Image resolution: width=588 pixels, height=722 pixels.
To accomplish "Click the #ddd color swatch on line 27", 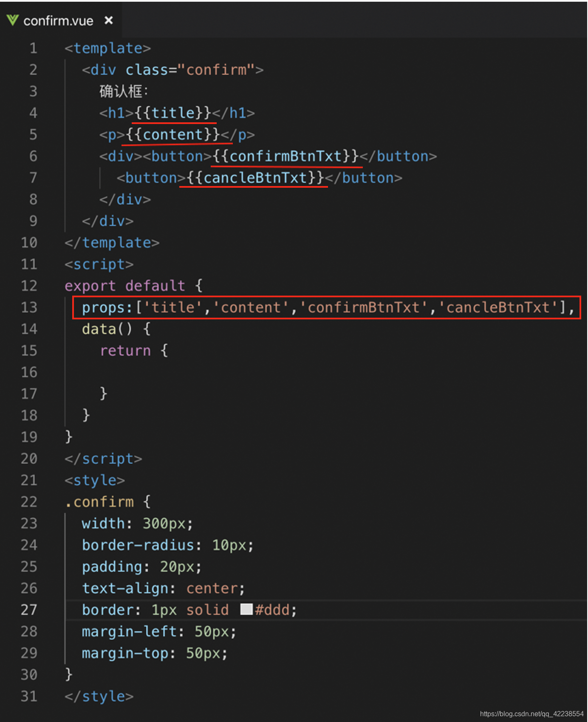I will point(246,609).
